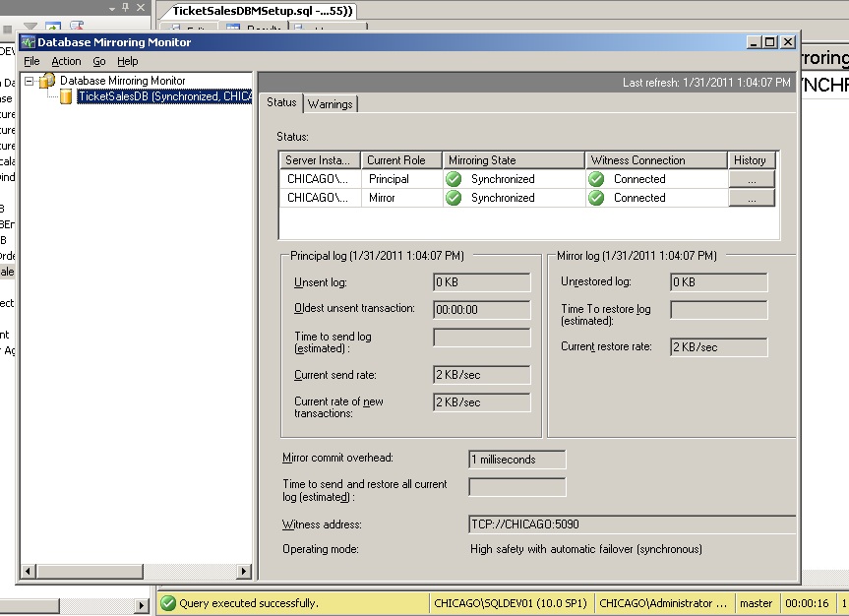Click the Oldest unsent transaction field
This screenshot has height=616, width=849.
tap(482, 309)
